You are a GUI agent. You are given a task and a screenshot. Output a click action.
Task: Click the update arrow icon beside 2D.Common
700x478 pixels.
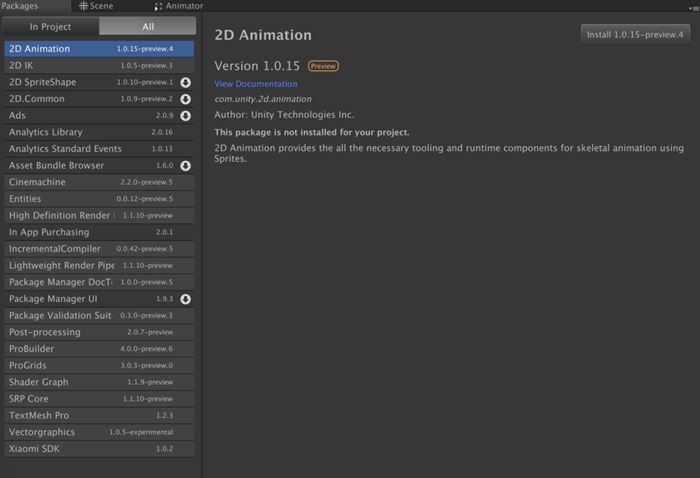(186, 99)
